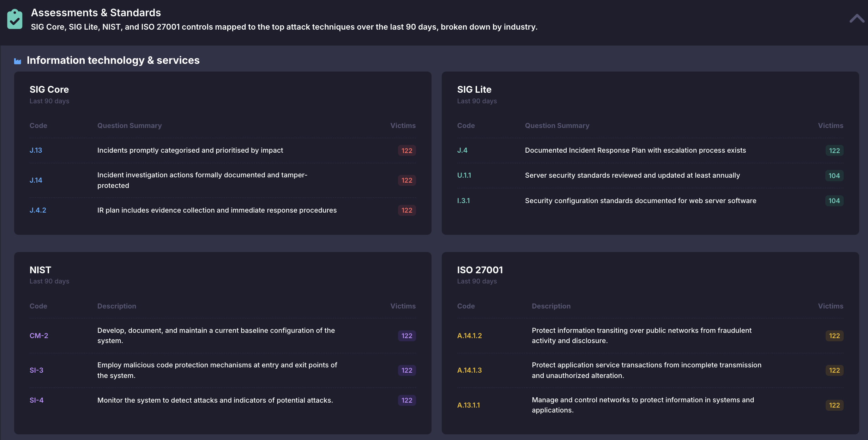Open NIST control CM-2

(x=39, y=336)
